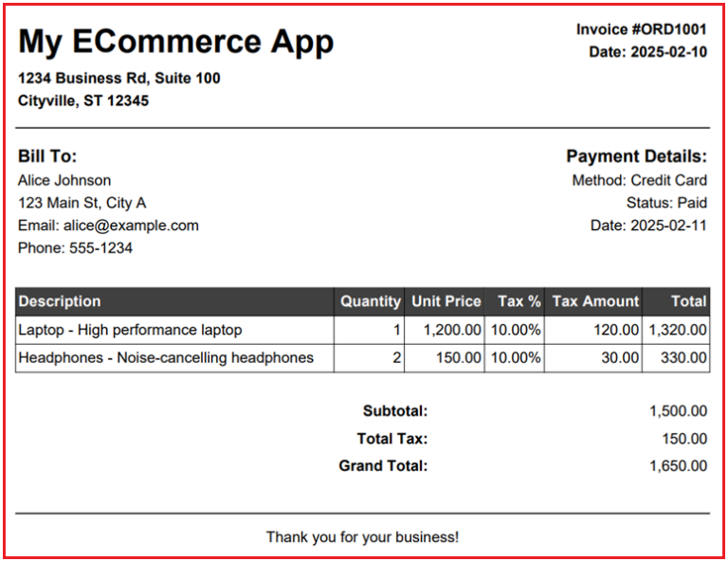Click the Grand Total amount 1,650.00
Image resolution: width=728 pixels, height=561 pixels.
coord(678,466)
